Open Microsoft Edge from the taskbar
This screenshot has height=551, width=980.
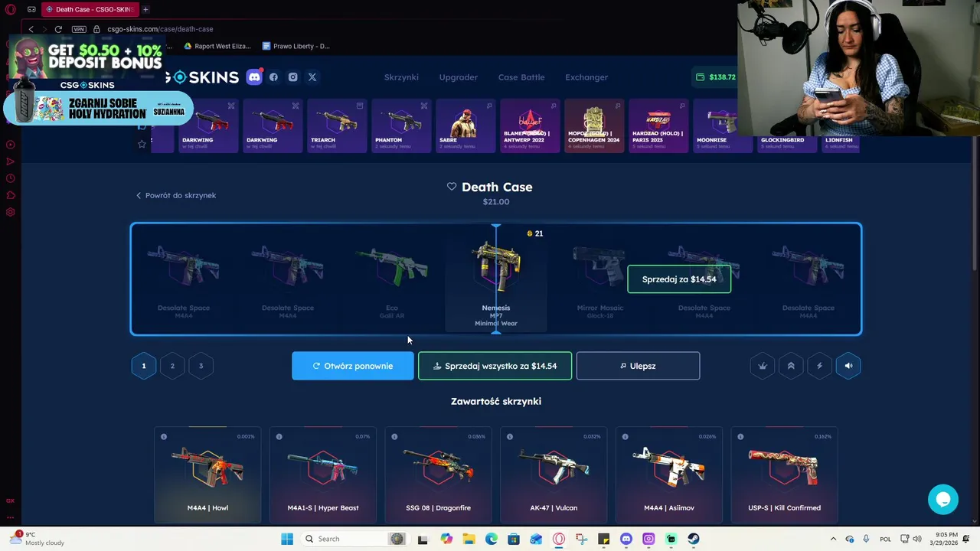(x=492, y=539)
